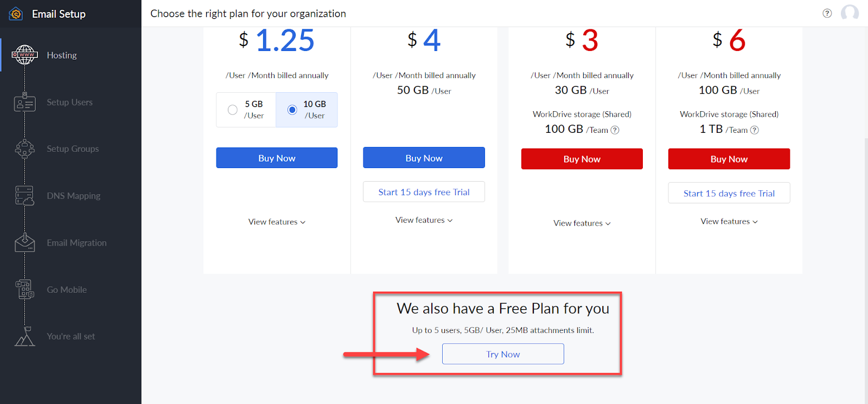Image resolution: width=868 pixels, height=404 pixels.
Task: Click the Go Mobile devices icon
Action: click(x=25, y=290)
